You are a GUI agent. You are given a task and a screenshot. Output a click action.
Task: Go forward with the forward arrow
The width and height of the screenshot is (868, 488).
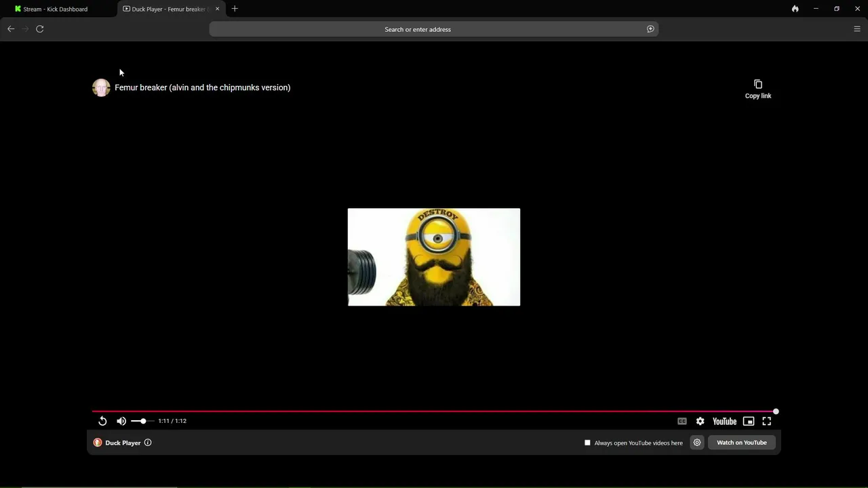[25, 28]
